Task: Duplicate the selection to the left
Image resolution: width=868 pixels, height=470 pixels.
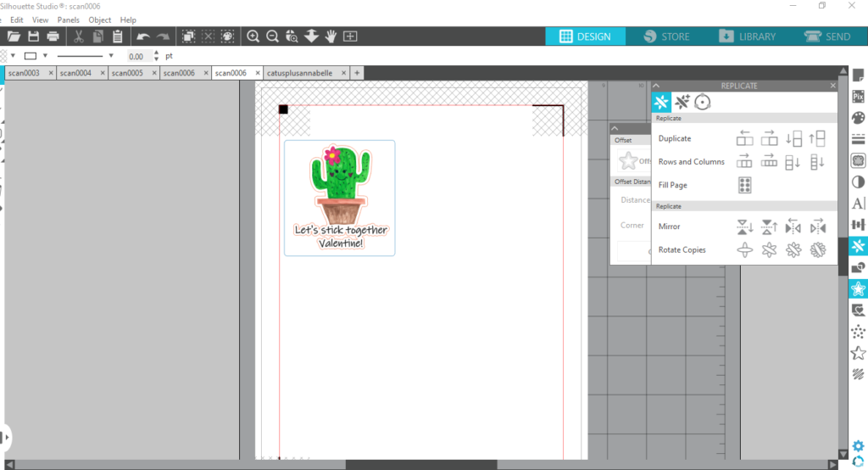Action: (745, 138)
